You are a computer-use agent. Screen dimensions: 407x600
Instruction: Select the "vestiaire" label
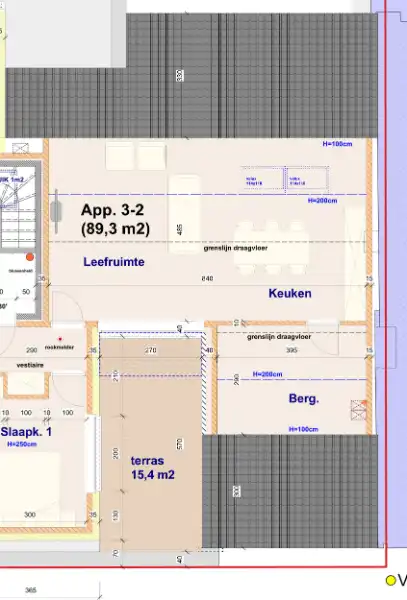(x=30, y=365)
